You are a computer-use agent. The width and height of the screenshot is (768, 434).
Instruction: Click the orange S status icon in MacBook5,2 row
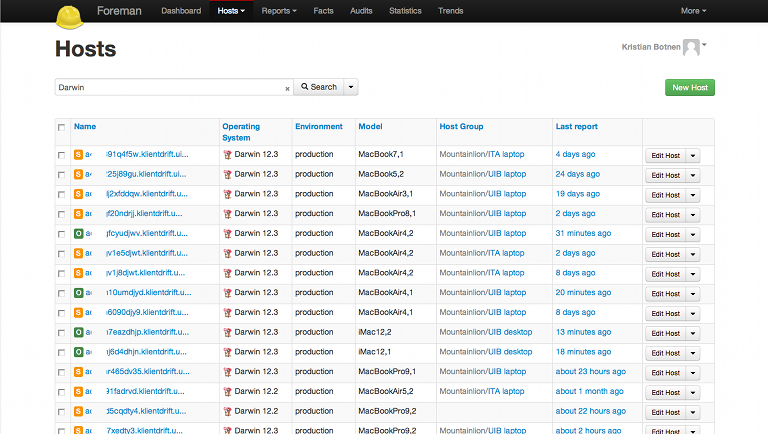(x=78, y=174)
